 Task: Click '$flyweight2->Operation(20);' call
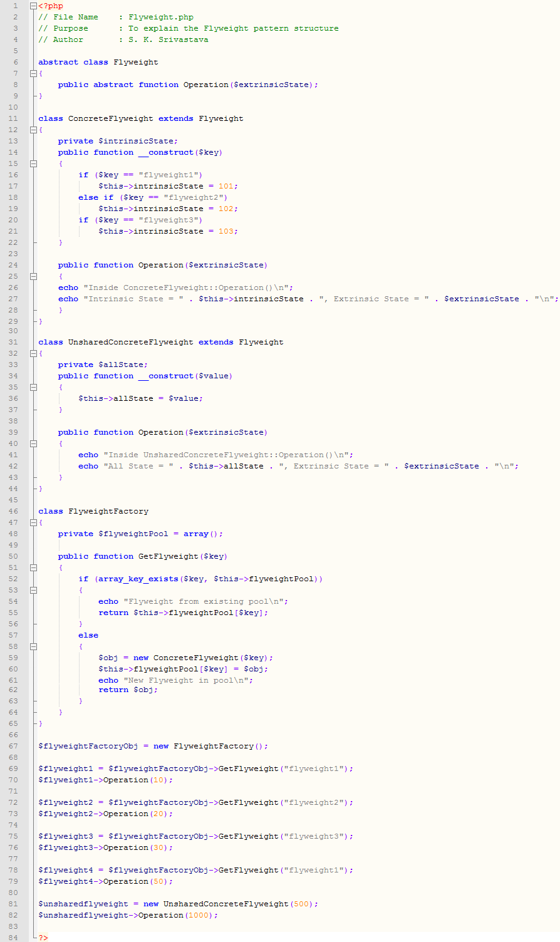click(x=106, y=814)
